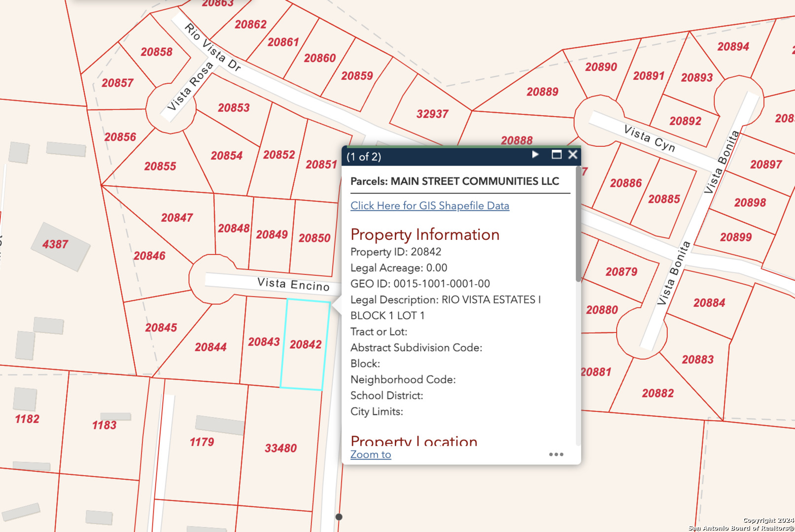Go to next feature in popup
Viewport: 795px width, 532px height.
535,155
